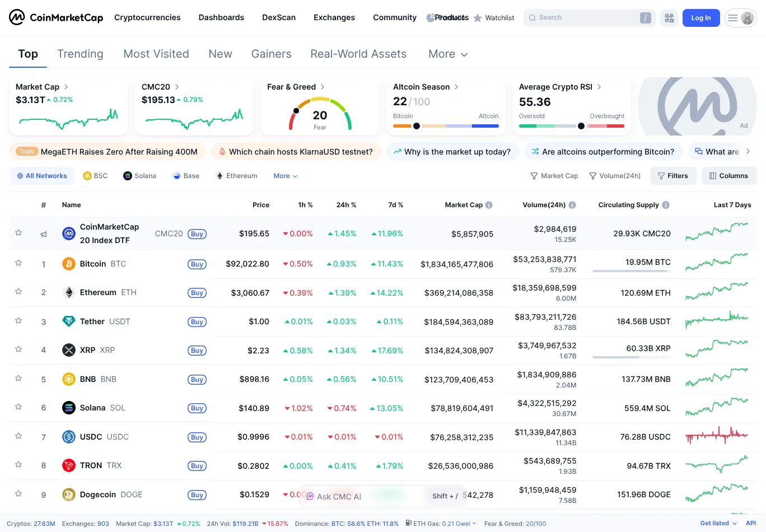Click the Log In button

tap(700, 18)
